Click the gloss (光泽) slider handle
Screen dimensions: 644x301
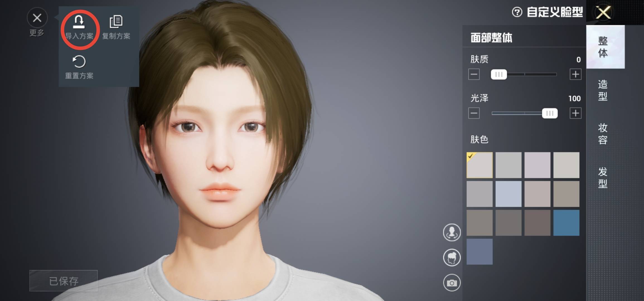[x=549, y=113]
